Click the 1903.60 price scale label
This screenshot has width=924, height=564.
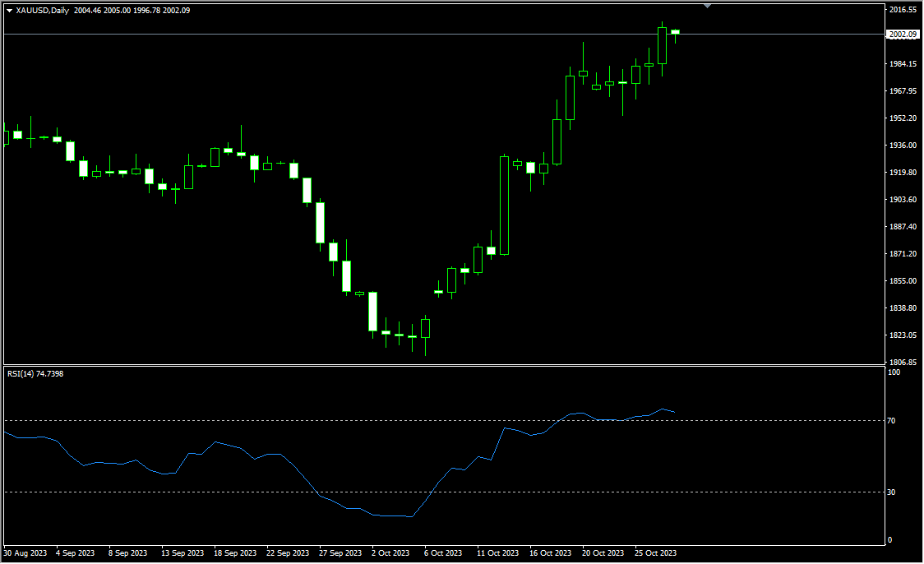tap(902, 200)
